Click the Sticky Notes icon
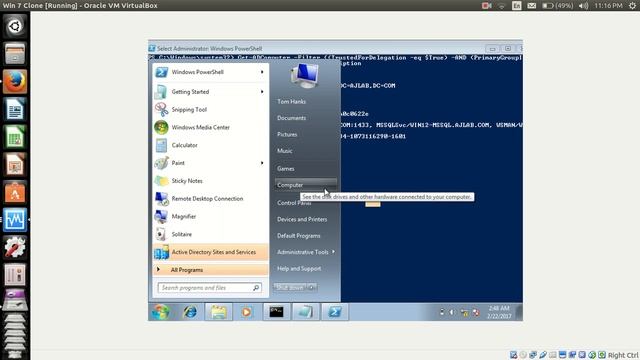The width and height of the screenshot is (640, 360). (161, 181)
